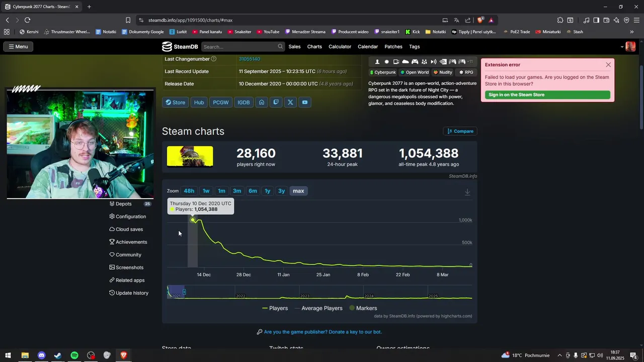
Task: Open the browser hamburger menu
Action: pos(636,20)
